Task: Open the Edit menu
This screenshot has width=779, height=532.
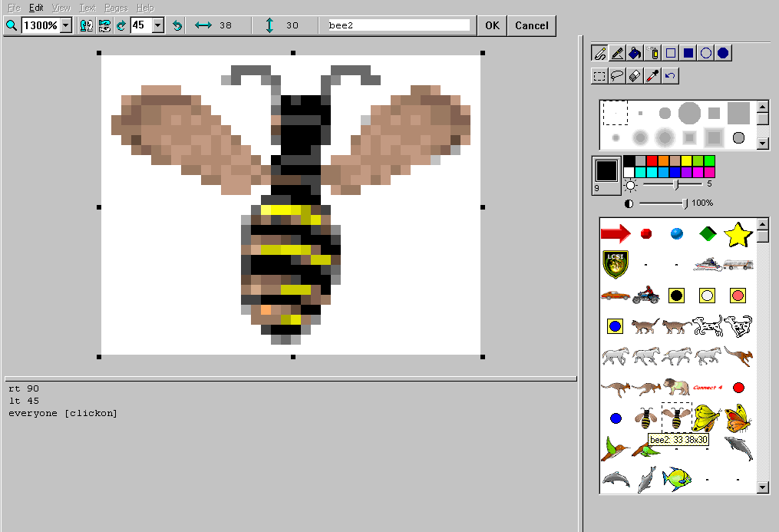Action: [x=36, y=8]
